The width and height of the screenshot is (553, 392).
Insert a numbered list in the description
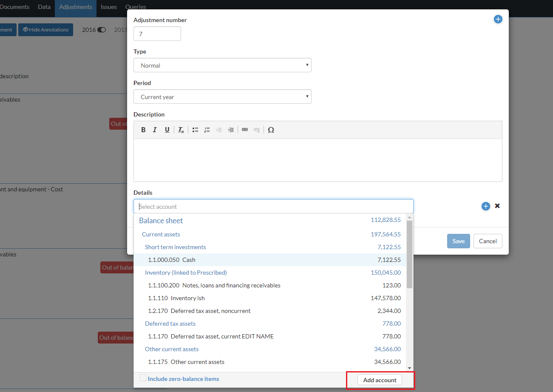[207, 130]
